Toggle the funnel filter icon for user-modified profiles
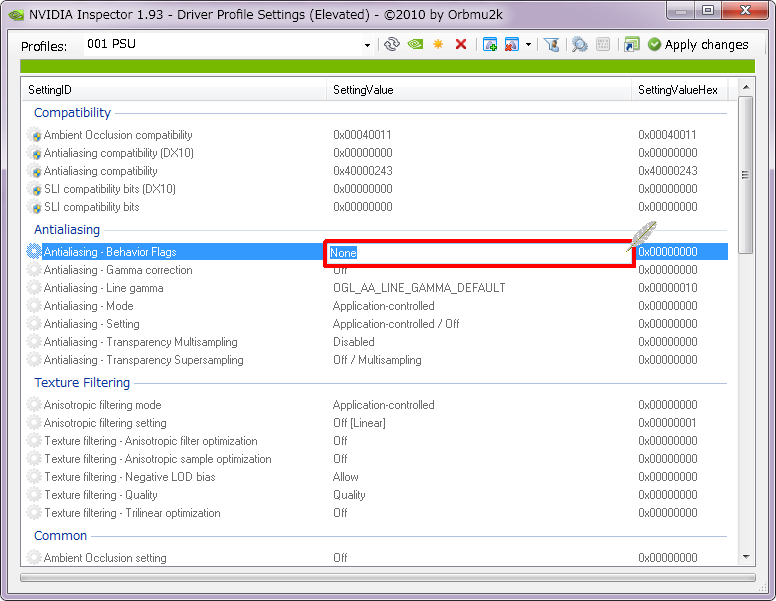This screenshot has width=776, height=601. [x=551, y=45]
